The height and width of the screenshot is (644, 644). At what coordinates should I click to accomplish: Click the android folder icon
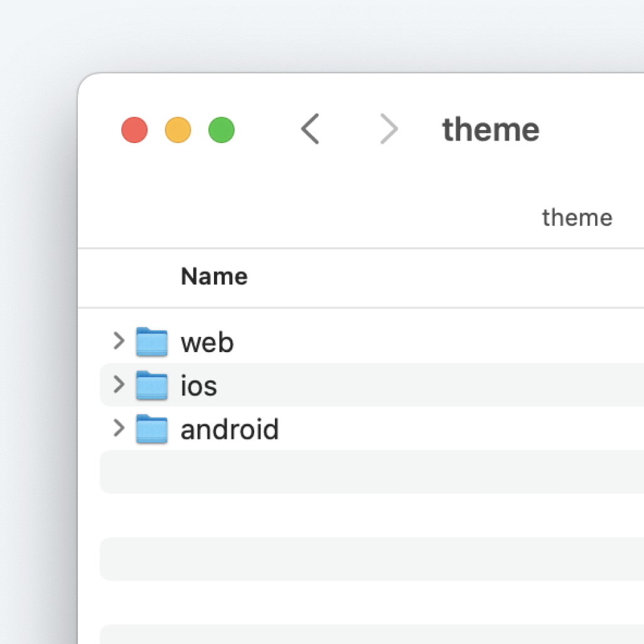pyautogui.click(x=152, y=429)
